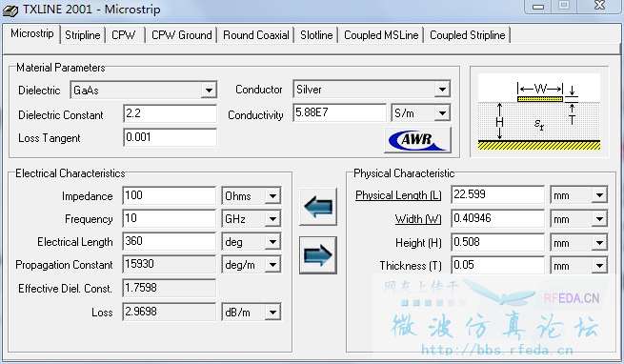Close the TXLINE window
The width and height of the screenshot is (624, 364).
[x=599, y=6]
